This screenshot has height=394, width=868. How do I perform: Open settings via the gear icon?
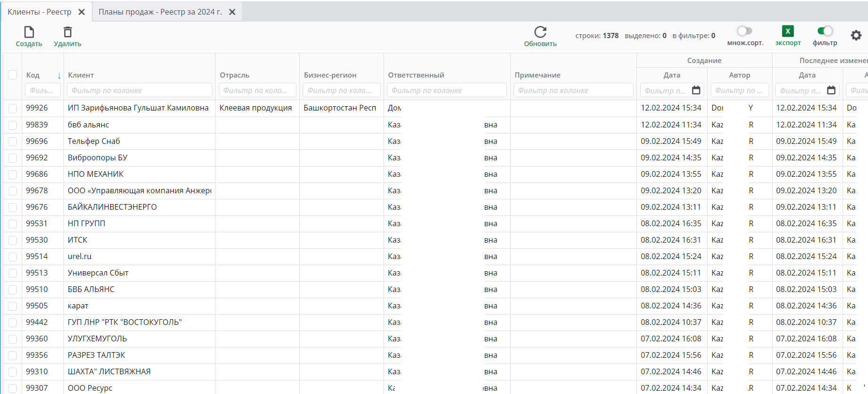pos(856,35)
